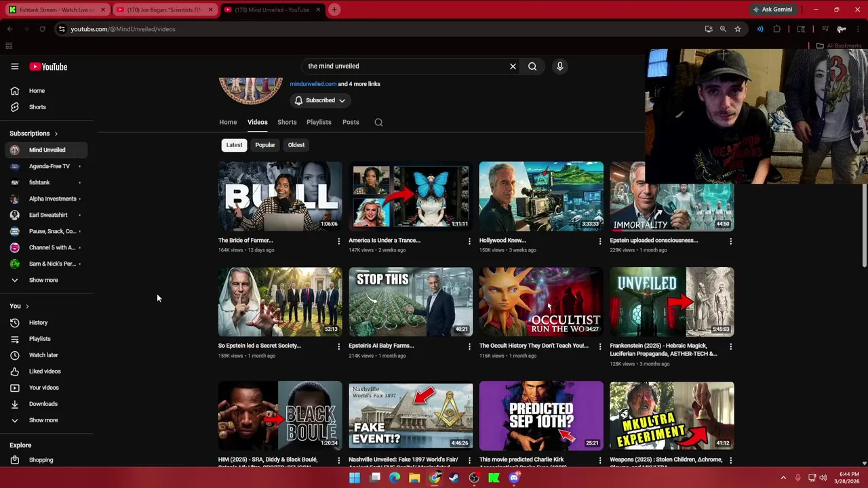Image resolution: width=868 pixels, height=488 pixels.
Task: Bookmark this page with star
Action: pos(738,29)
